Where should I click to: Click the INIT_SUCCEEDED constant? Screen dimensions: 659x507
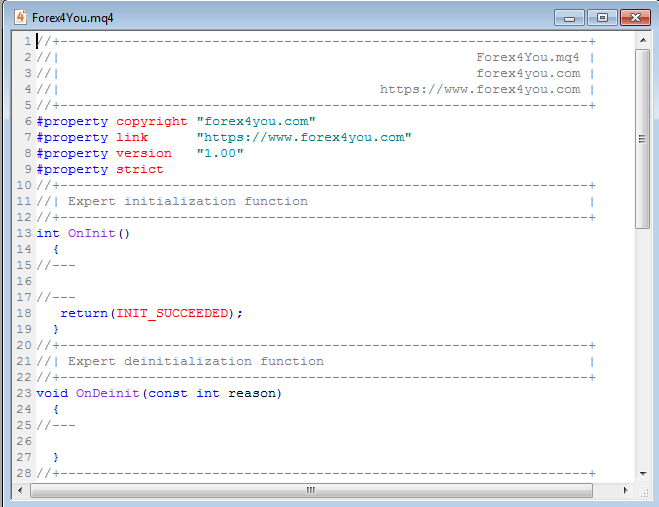pos(172,313)
